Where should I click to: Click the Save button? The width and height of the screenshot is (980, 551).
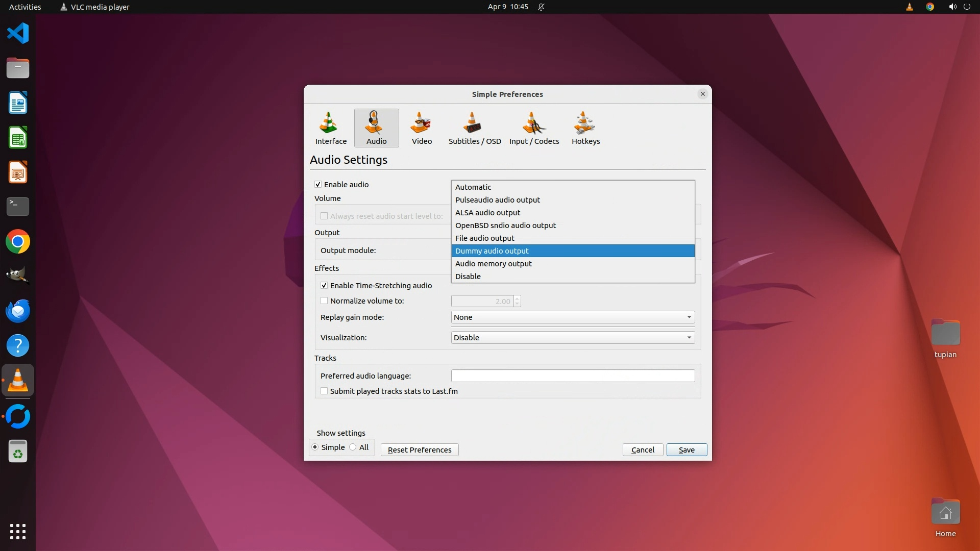point(686,450)
